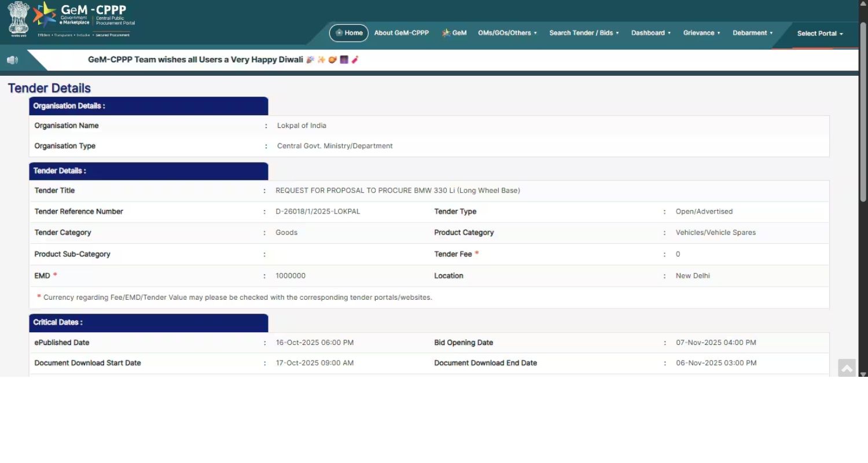
Task: Expand the OMs/GOs/Others dropdown menu
Action: 507,33
